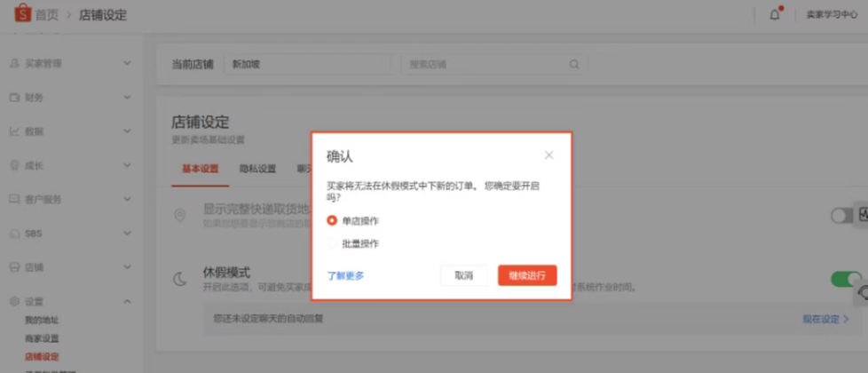Click the 休假模式 label text

[226, 273]
